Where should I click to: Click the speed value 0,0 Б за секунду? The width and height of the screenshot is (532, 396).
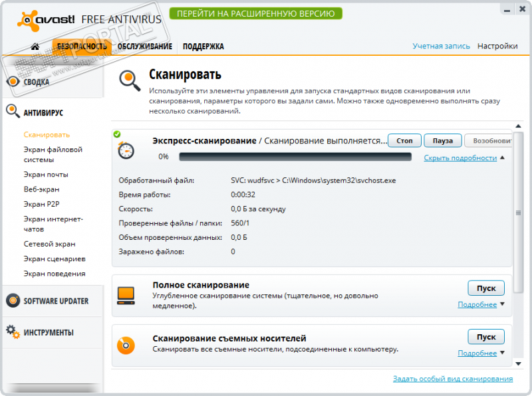[x=258, y=209]
